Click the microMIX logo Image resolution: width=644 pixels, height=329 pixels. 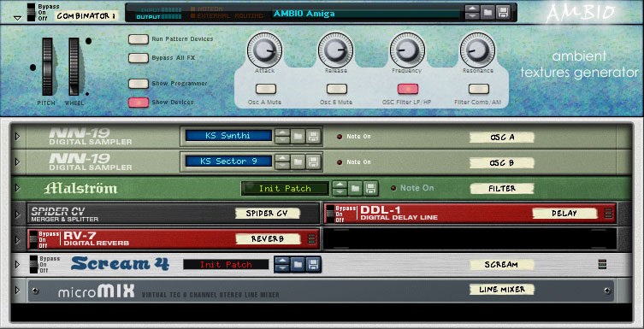(96, 291)
